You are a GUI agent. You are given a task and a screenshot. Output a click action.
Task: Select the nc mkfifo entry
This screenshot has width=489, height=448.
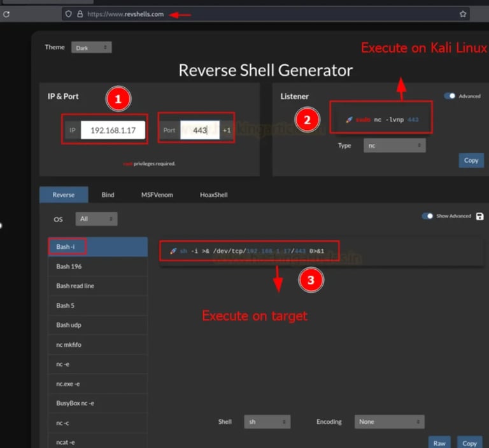[97, 344]
